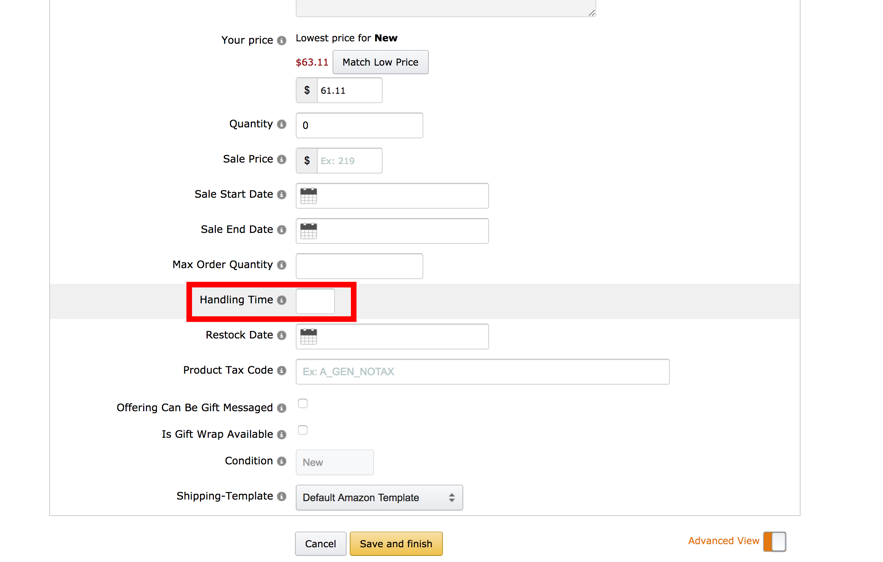
Task: Click the Match Low Price button
Action: pyautogui.click(x=380, y=62)
